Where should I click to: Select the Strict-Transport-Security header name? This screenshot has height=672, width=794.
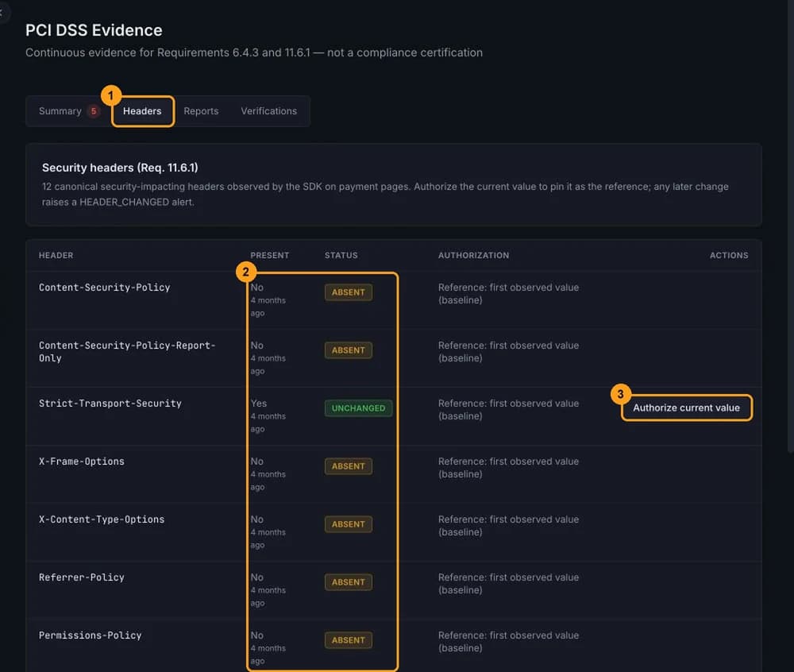[110, 403]
